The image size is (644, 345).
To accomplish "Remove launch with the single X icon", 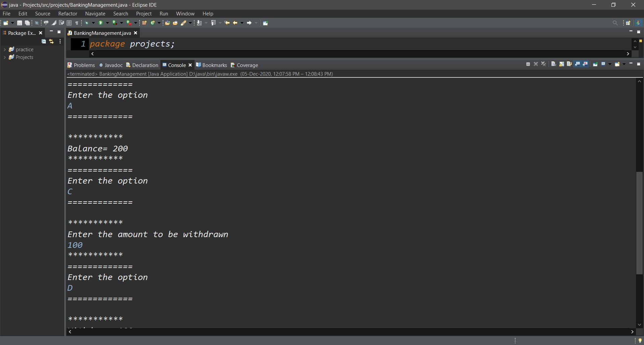I will pos(536,64).
